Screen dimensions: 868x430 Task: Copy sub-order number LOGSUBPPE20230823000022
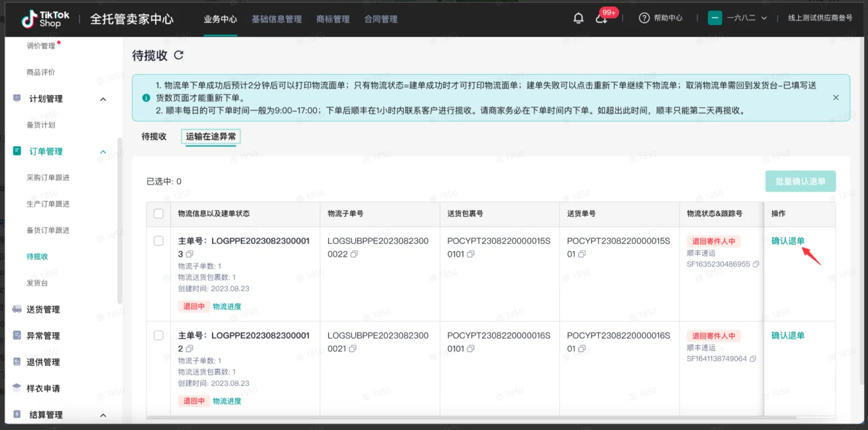(x=354, y=254)
